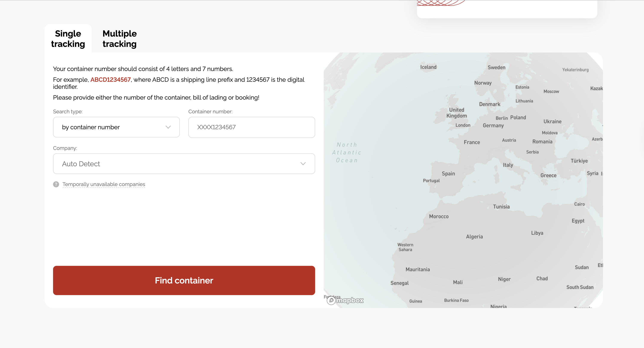The width and height of the screenshot is (644, 348).
Task: Switch to the Single tracking tab
Action: pos(68,38)
